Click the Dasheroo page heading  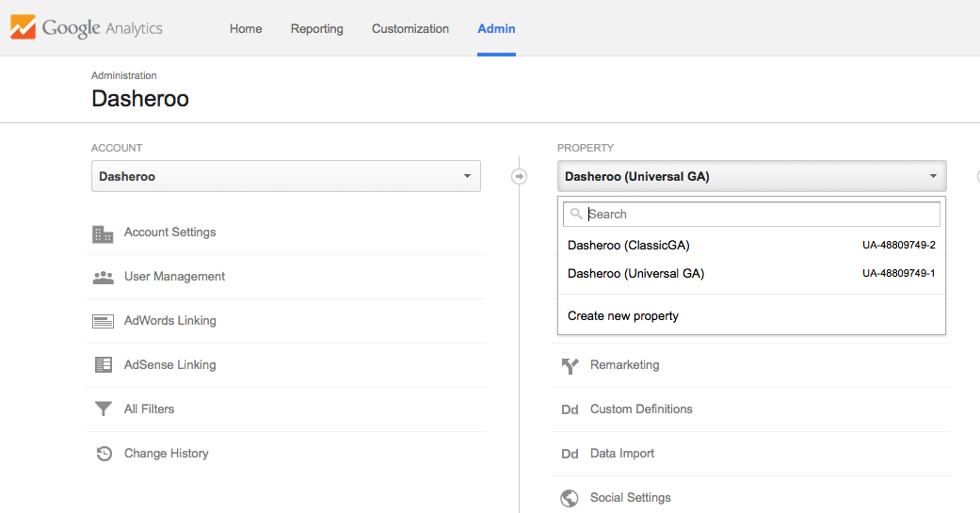point(140,99)
